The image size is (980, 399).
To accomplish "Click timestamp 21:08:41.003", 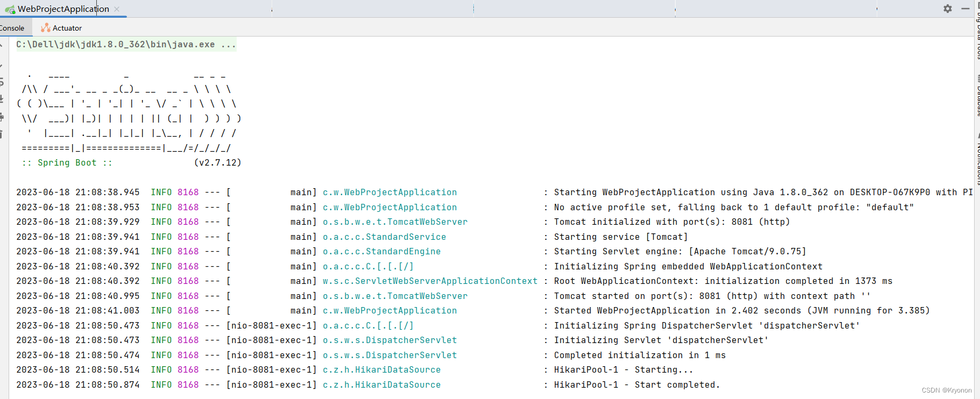I will [108, 310].
